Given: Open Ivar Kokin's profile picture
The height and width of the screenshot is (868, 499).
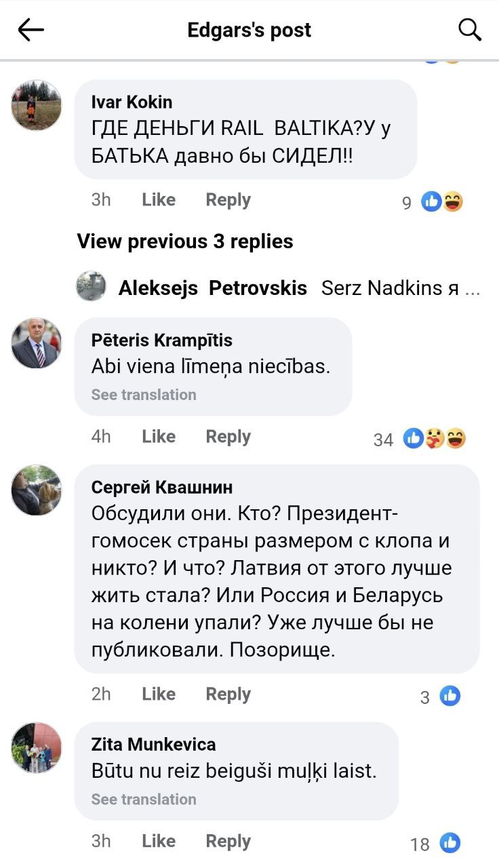Looking at the screenshot, I should [37, 104].
